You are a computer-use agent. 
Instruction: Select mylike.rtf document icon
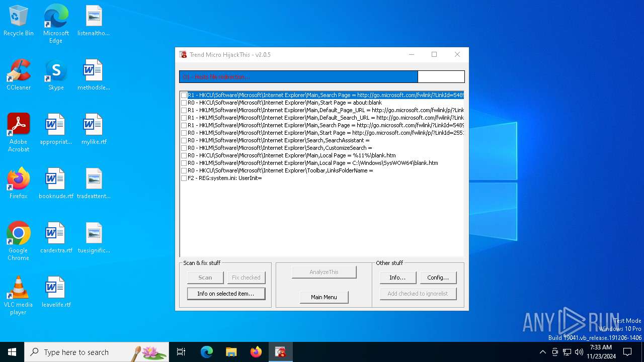coord(94,130)
